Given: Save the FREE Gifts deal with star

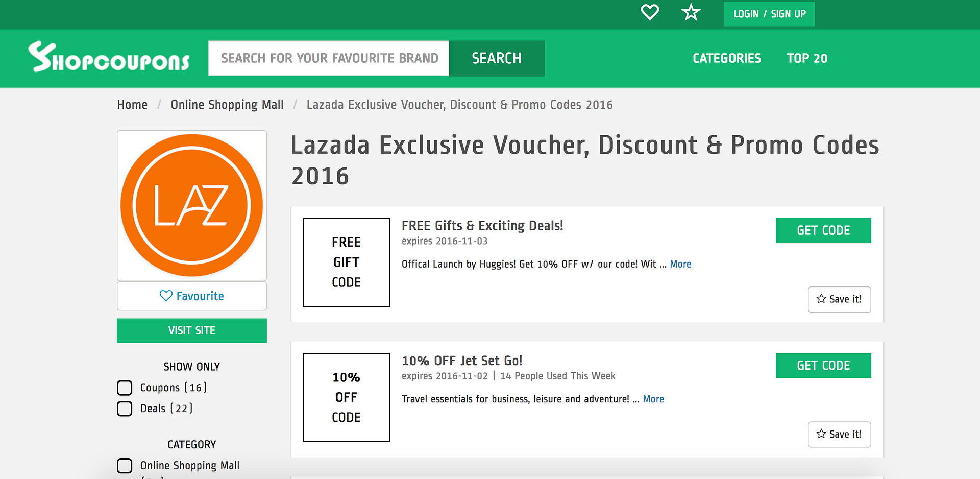Looking at the screenshot, I should click(x=839, y=299).
